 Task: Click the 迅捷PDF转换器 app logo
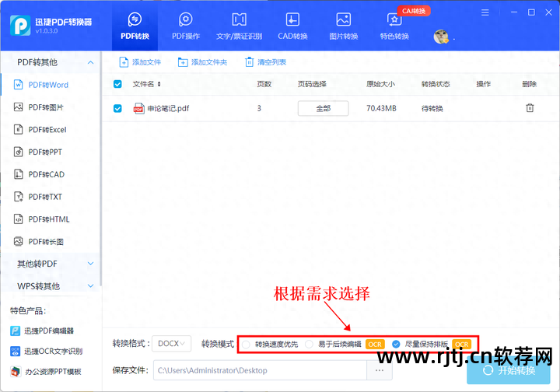click(20, 26)
